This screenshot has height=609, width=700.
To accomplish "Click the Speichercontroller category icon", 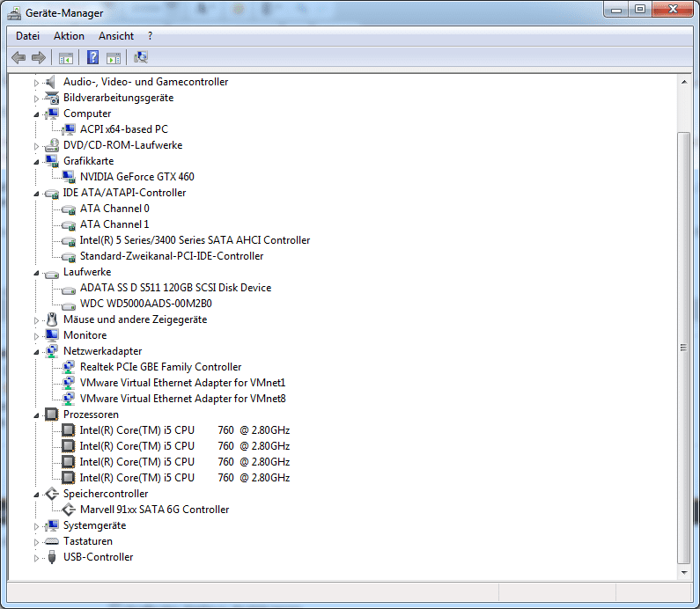I will tap(52, 494).
